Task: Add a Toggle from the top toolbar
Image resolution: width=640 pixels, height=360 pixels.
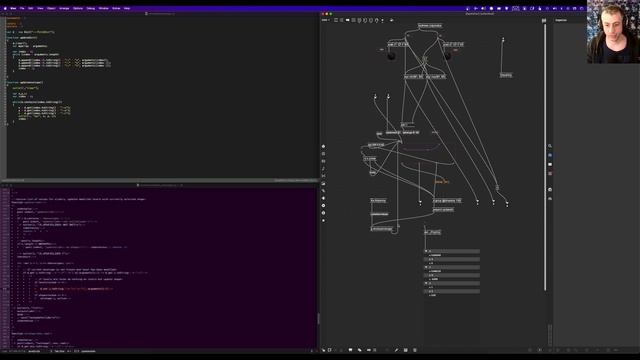Action: coord(353,20)
